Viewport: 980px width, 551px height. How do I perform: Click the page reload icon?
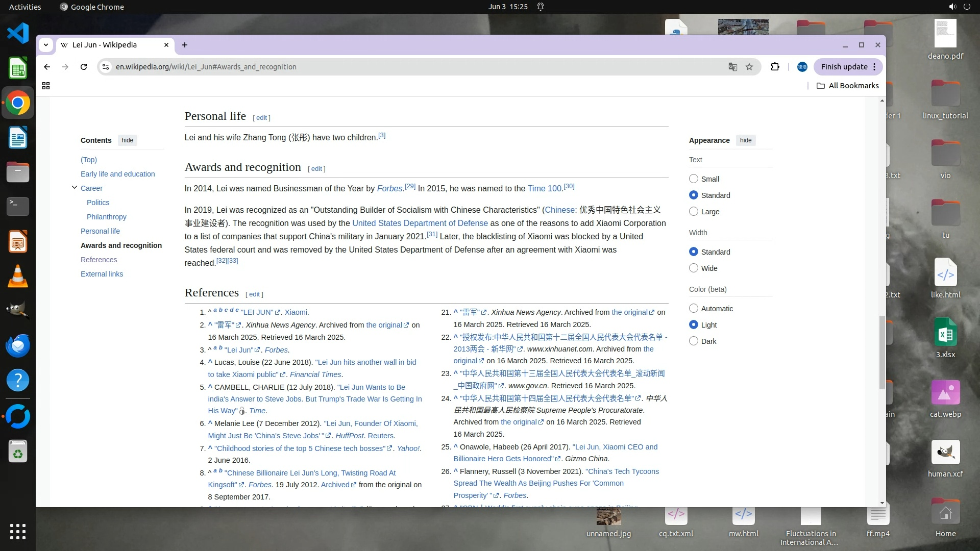[x=84, y=67]
